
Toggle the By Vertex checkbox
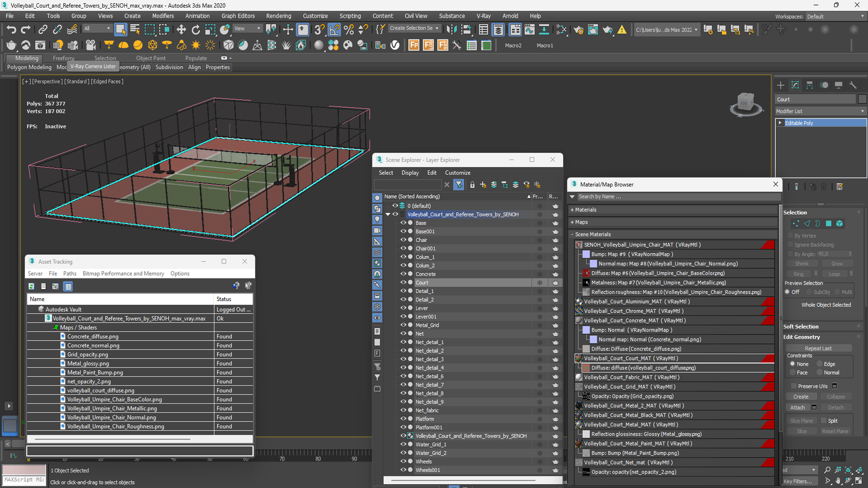click(x=791, y=236)
